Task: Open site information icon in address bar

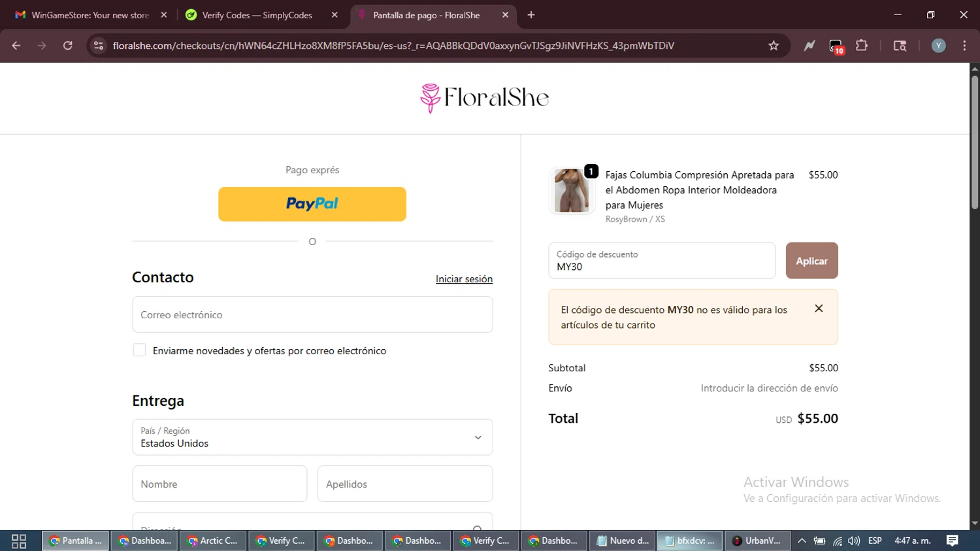Action: click(99, 46)
